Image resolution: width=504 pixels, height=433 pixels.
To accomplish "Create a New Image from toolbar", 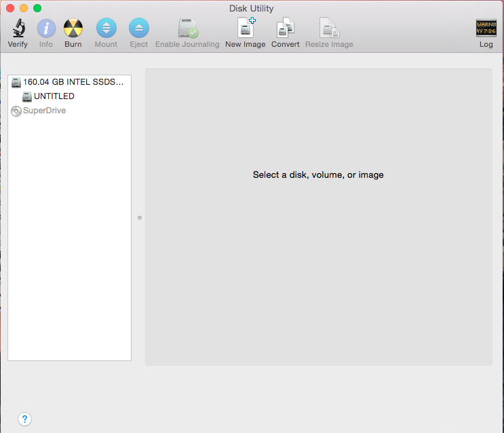I will [x=246, y=28].
